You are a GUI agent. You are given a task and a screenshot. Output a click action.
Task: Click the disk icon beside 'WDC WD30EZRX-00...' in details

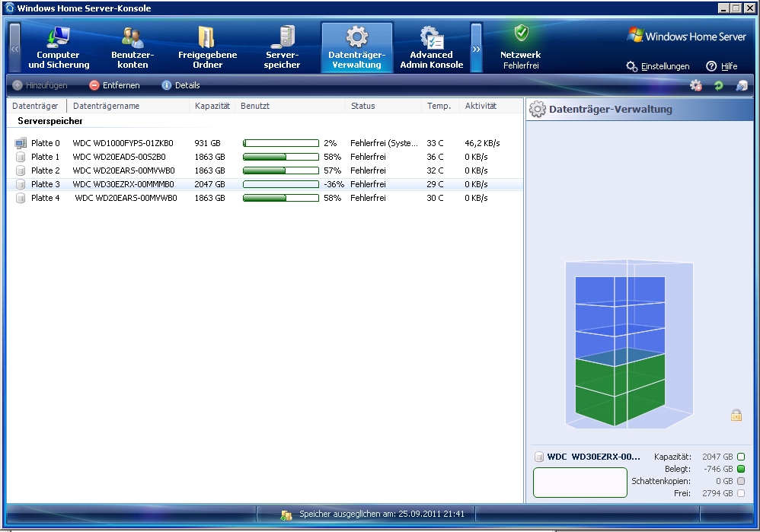tap(538, 457)
